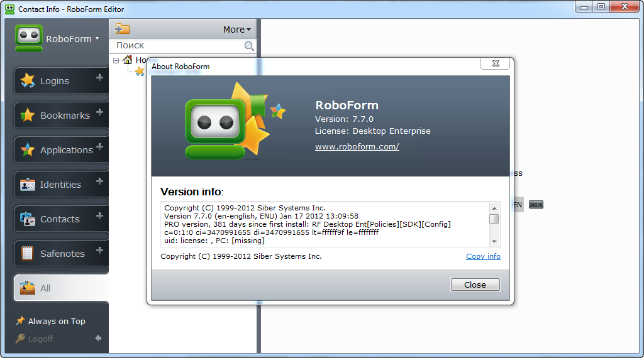Minimize the RoboForm Editor window

click(584, 6)
